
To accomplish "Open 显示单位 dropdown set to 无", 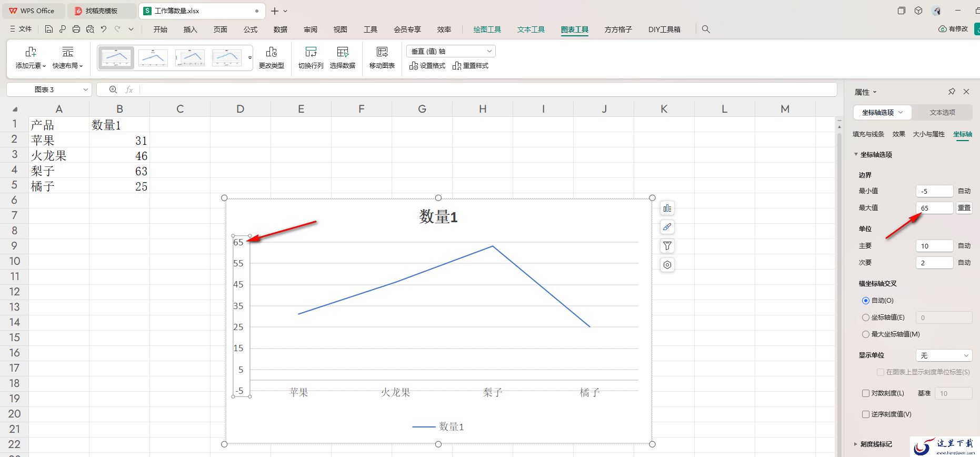I will (x=944, y=355).
